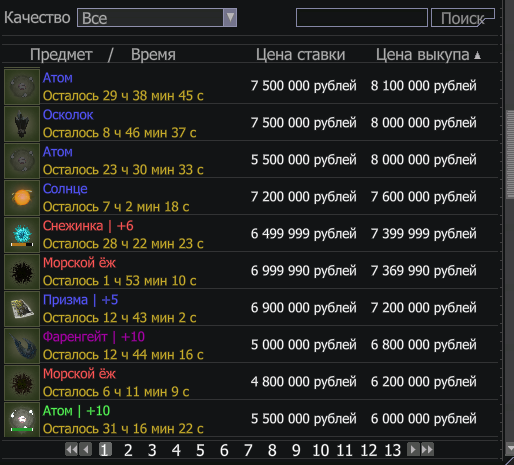This screenshot has width=514, height=465.
Task: Click the Снежинка +6 artifact icon
Action: tap(22, 235)
